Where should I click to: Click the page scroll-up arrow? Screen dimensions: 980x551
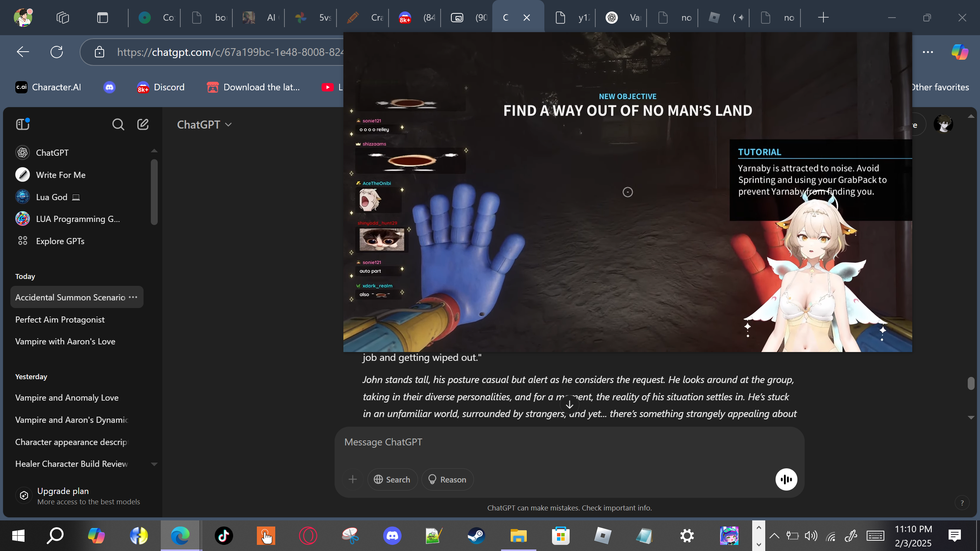point(971,116)
